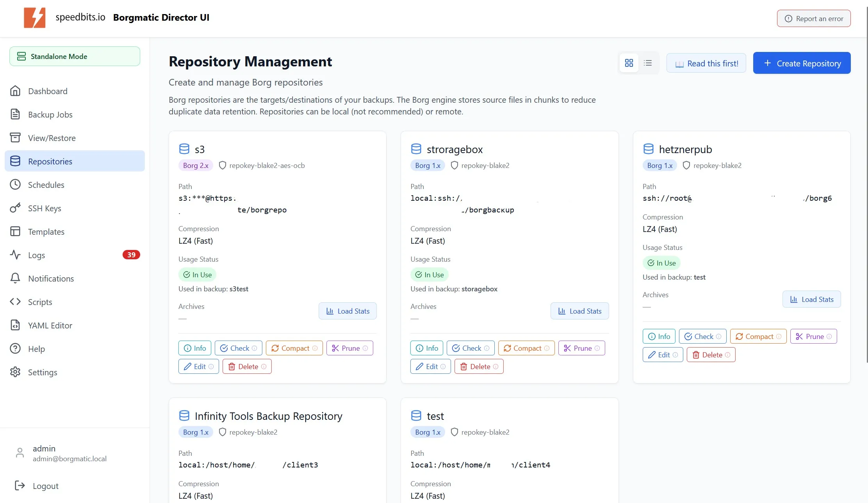
Task: Delete the hetznerpub repository
Action: 711,355
